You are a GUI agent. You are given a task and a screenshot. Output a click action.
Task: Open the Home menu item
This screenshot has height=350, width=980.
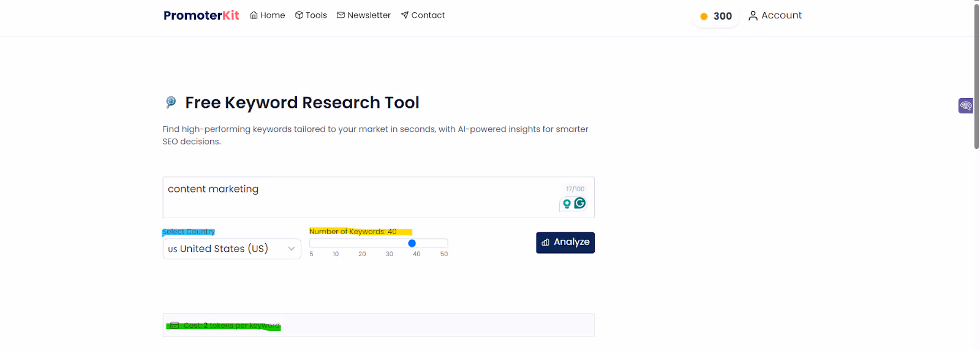click(x=268, y=15)
